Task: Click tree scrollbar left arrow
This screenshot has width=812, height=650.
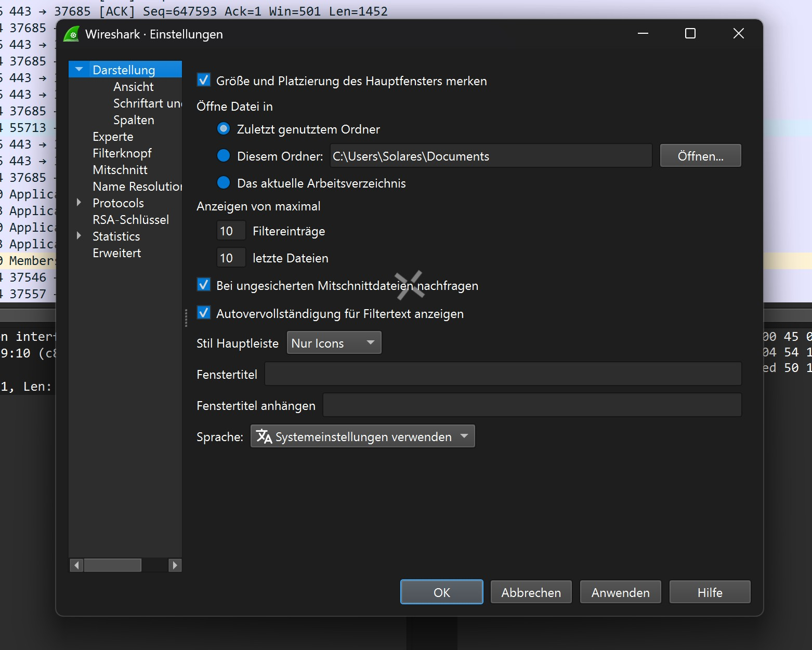Action: coord(76,565)
